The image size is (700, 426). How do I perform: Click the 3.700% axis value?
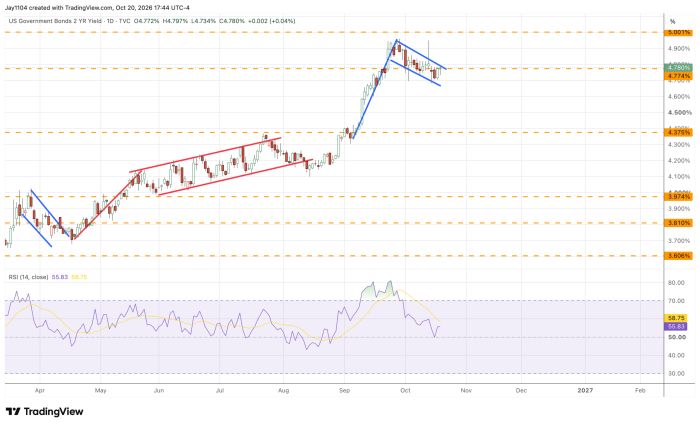679,241
